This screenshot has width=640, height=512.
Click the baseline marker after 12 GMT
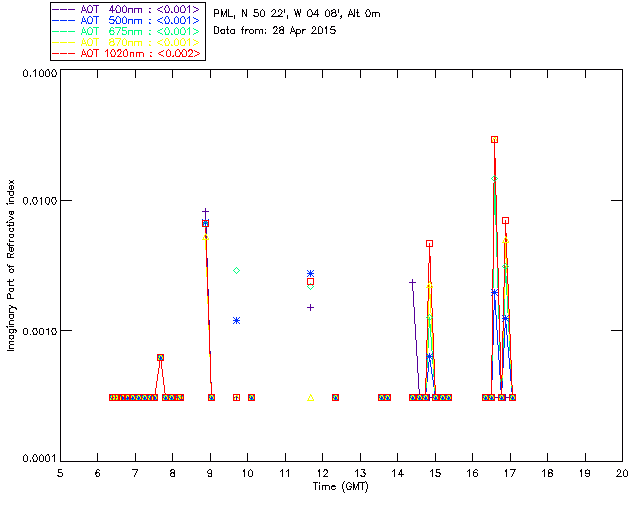pos(335,398)
